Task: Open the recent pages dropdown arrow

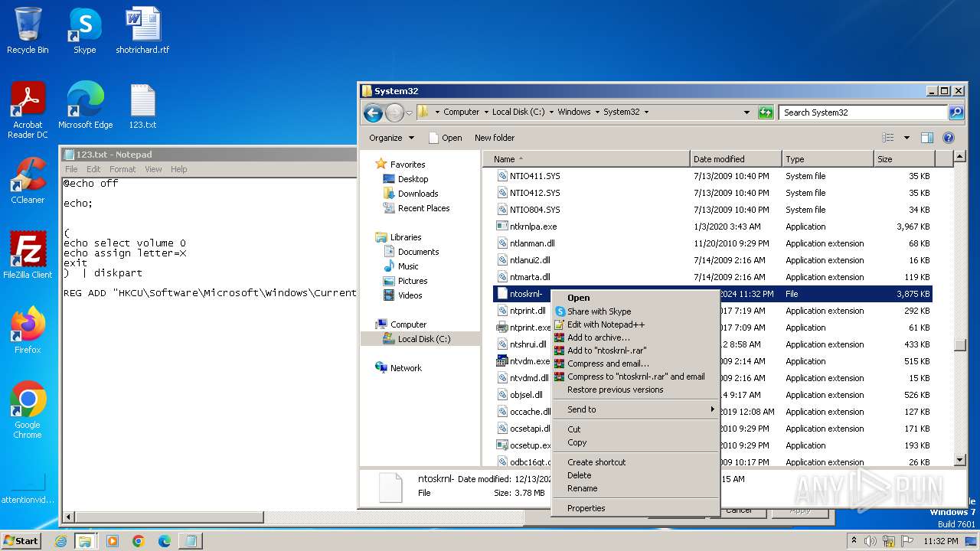Action: click(x=409, y=112)
